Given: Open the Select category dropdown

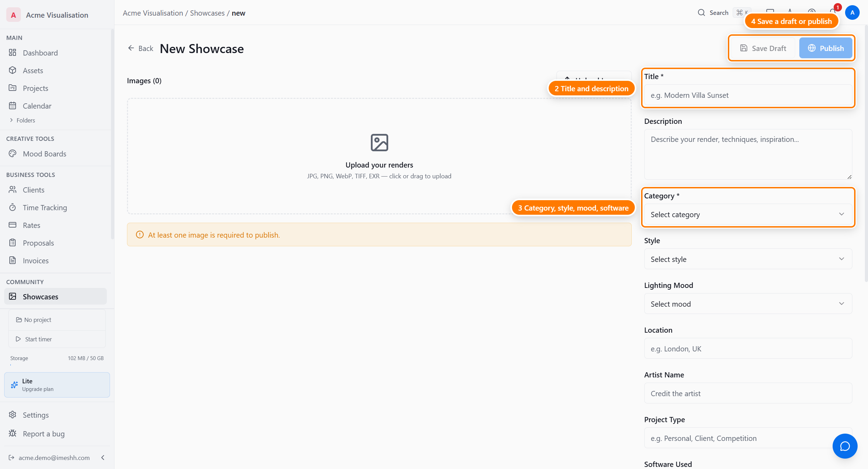Looking at the screenshot, I should click(x=748, y=214).
